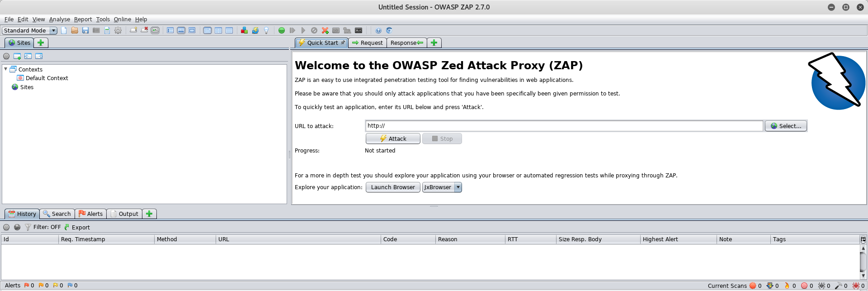Toggle History link with Sites globe icon
Viewport: 868px width, 291px height.
[x=17, y=227]
